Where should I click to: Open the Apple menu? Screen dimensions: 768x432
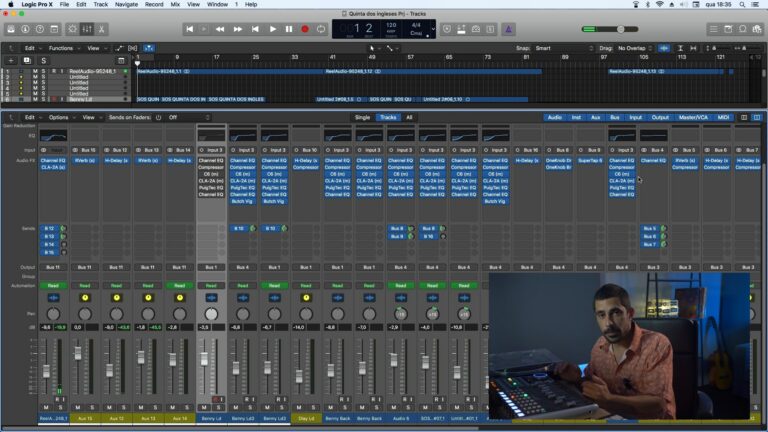pyautogui.click(x=11, y=4)
